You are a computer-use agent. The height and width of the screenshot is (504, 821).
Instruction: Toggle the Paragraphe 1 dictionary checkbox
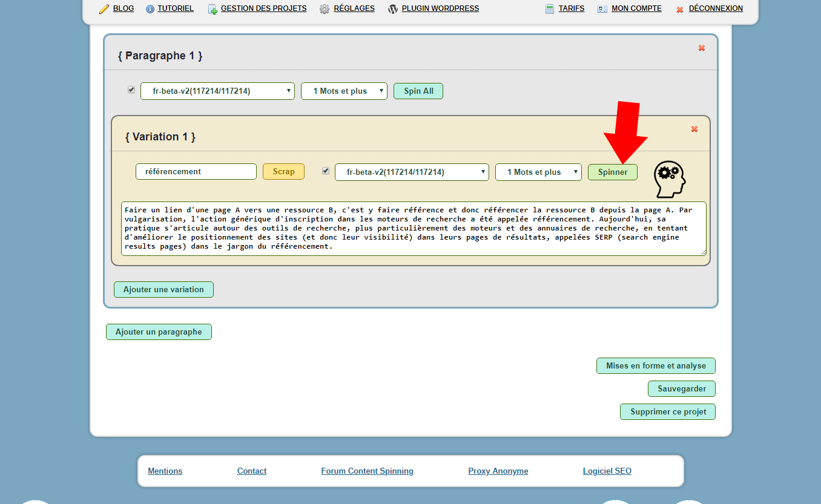point(131,90)
